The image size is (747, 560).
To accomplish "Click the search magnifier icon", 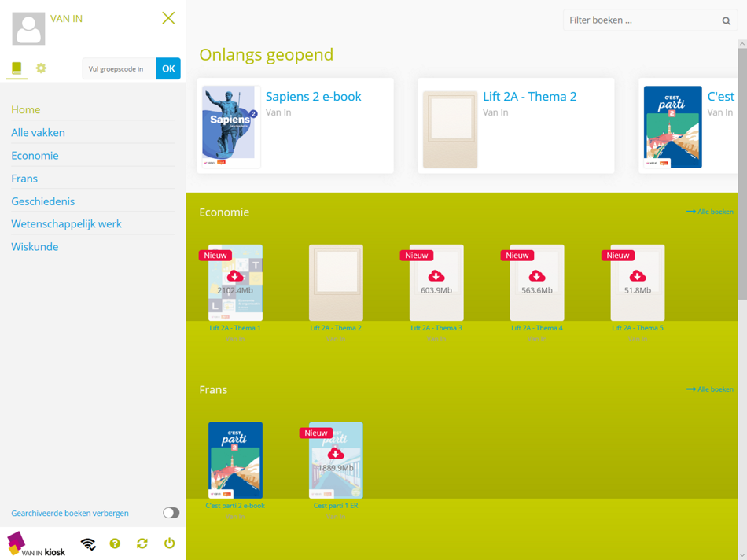I will point(726,21).
